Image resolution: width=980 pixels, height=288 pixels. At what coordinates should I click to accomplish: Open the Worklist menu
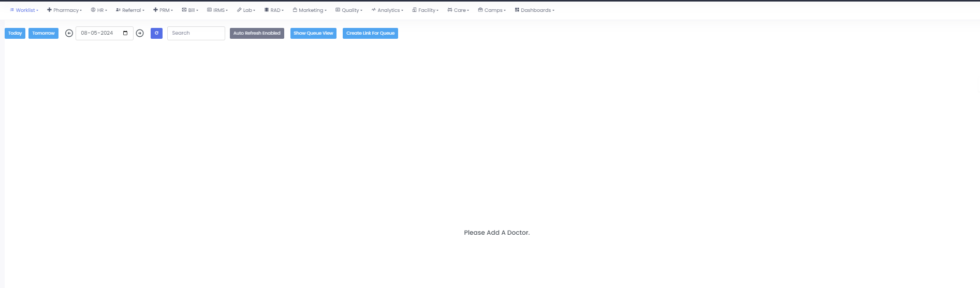point(24,10)
